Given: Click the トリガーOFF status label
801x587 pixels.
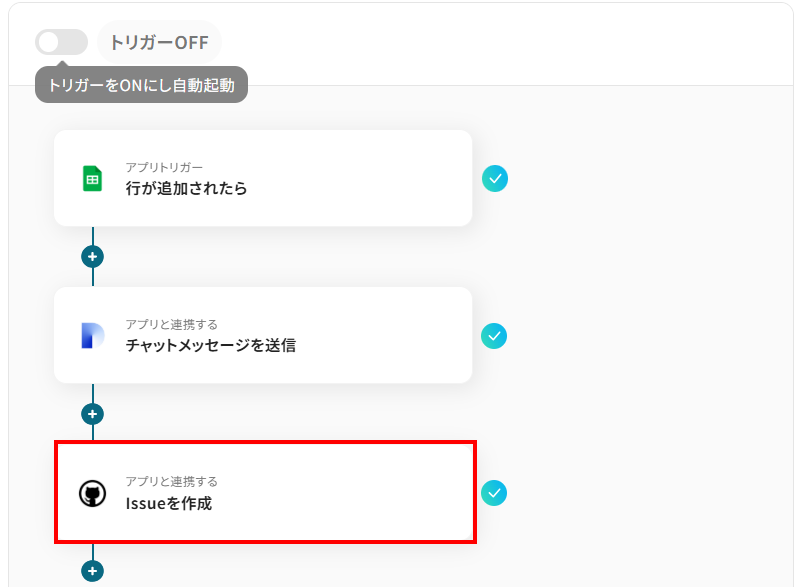Looking at the screenshot, I should point(159,42).
